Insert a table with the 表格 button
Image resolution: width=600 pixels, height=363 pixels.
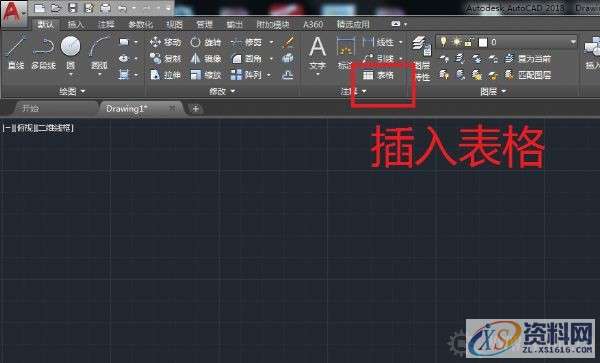[x=378, y=75]
